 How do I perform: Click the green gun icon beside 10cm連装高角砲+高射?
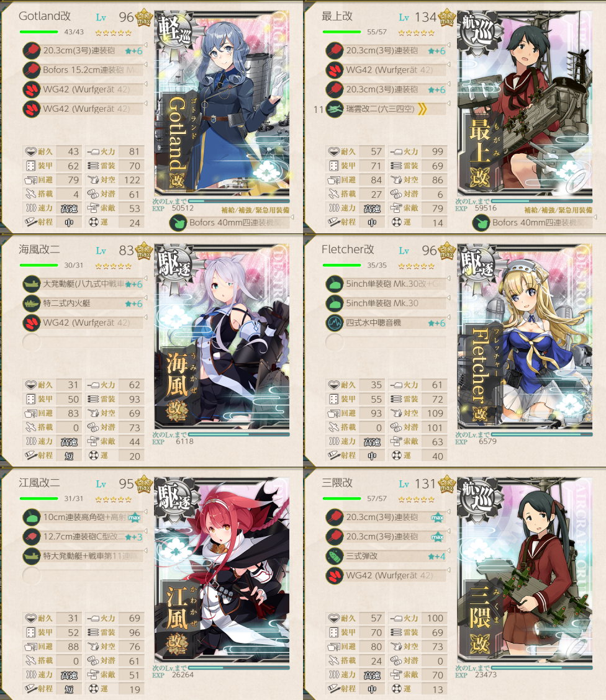click(x=31, y=517)
